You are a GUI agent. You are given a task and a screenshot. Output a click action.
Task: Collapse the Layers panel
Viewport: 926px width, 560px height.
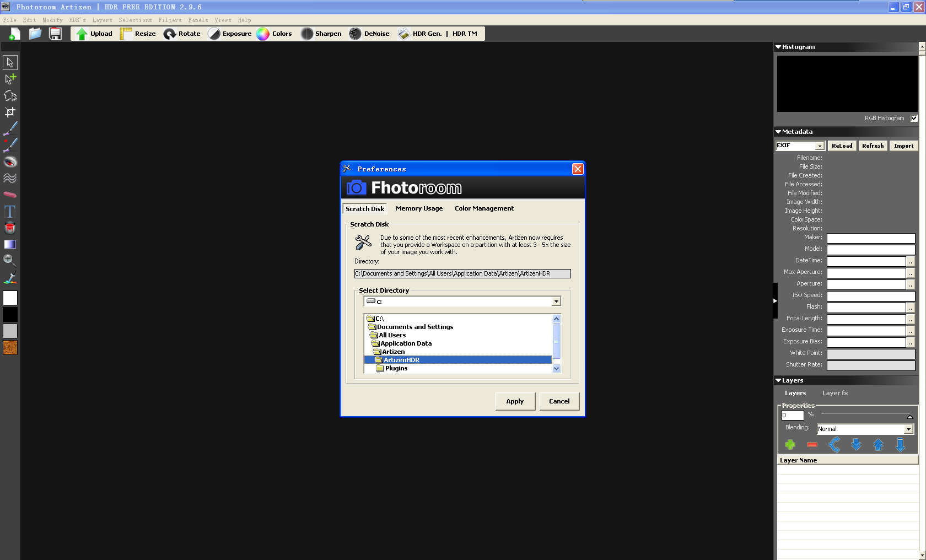coord(778,380)
